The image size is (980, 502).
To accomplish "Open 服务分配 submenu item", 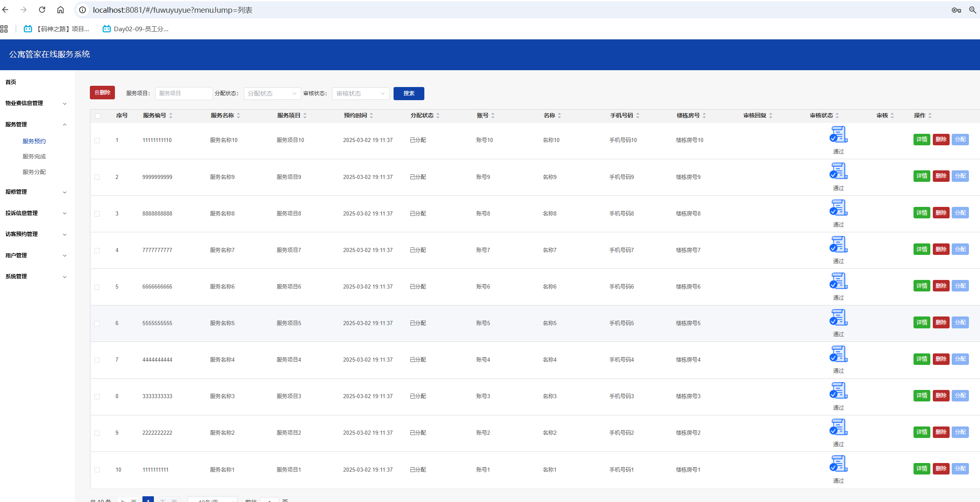I will 34,172.
